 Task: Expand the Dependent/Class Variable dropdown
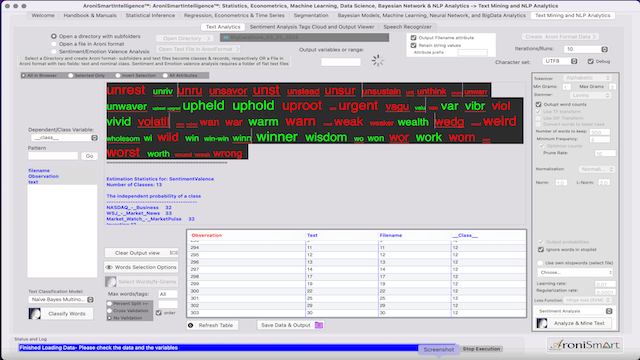tap(64, 138)
